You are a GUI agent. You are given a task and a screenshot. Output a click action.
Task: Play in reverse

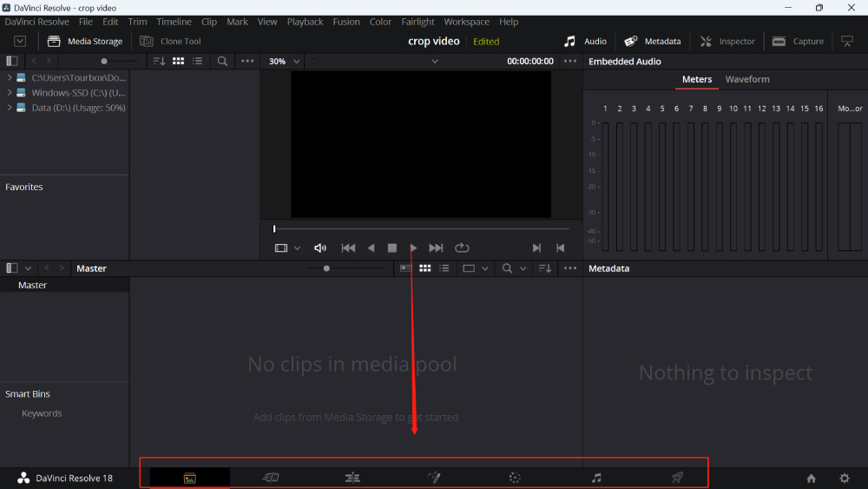(x=371, y=248)
